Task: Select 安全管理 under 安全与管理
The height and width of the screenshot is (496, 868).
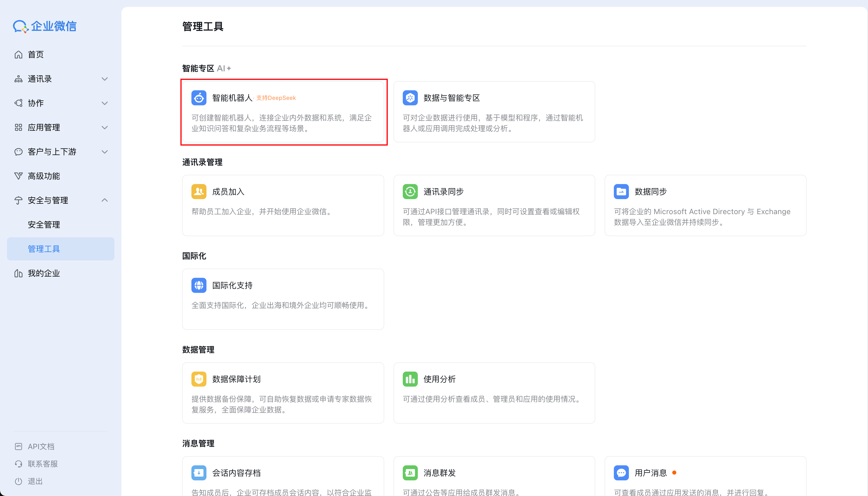Action: (x=44, y=224)
